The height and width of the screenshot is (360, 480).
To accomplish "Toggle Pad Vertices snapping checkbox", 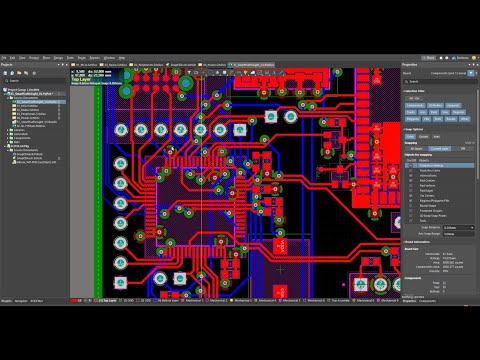I will (411, 185).
